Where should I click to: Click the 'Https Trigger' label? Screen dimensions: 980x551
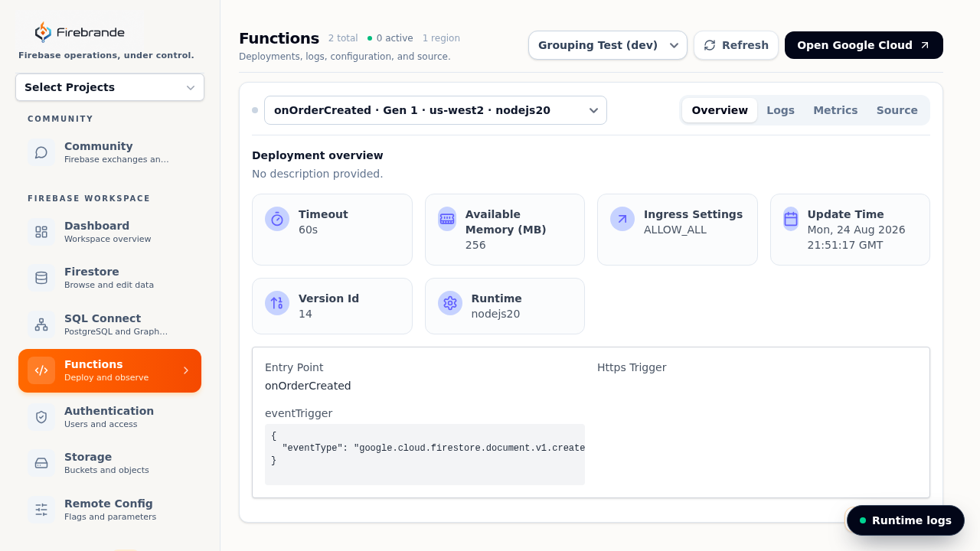632,367
